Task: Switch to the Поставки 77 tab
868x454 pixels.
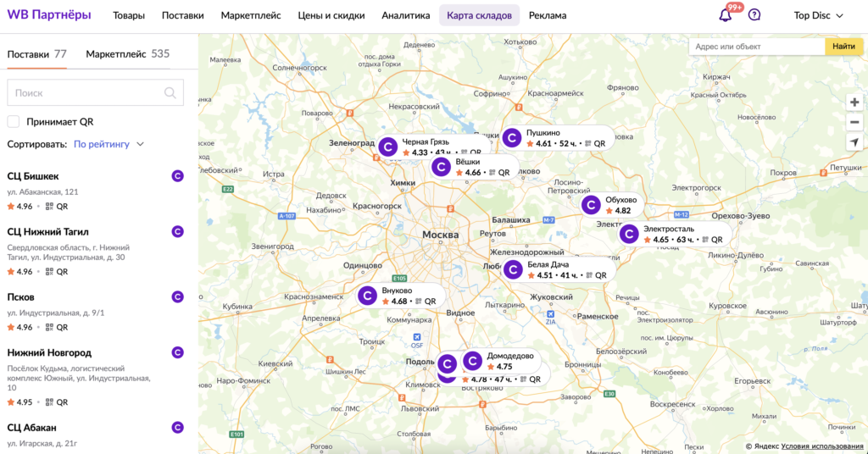Action: point(36,54)
